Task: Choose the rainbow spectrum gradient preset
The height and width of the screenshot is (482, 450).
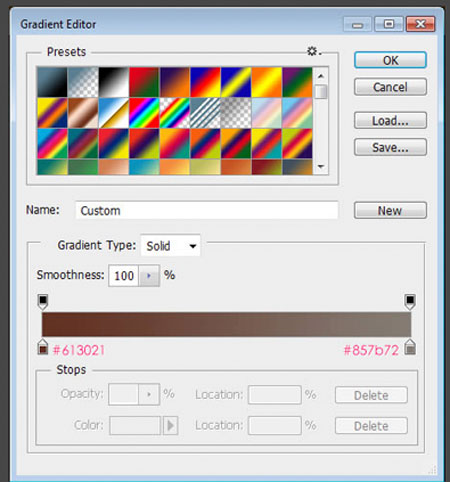Action: 144,113
